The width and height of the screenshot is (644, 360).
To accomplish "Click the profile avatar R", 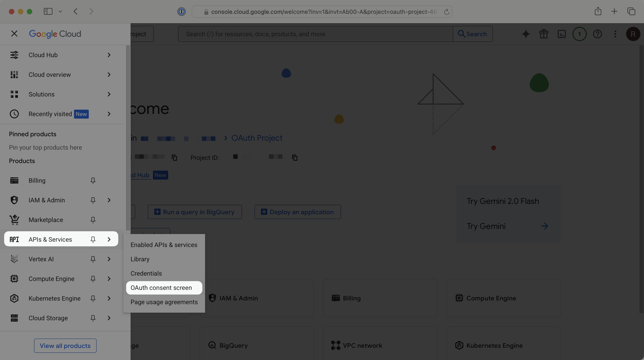I will click(633, 34).
